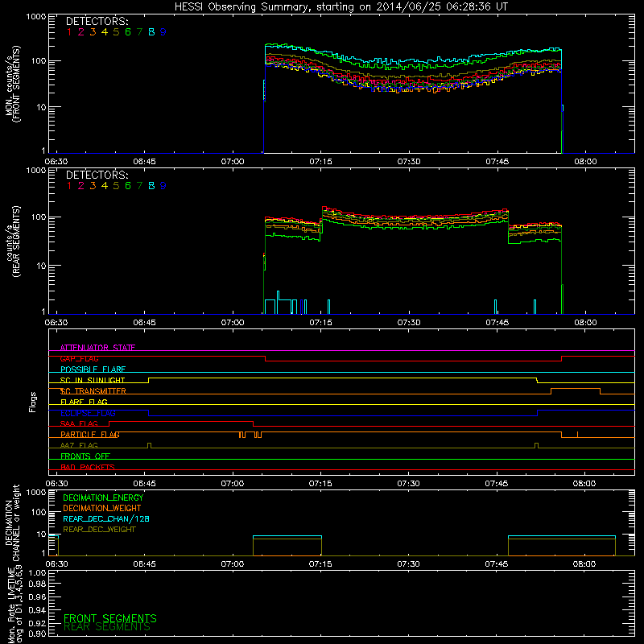Image resolution: width=644 pixels, height=644 pixels.
Task: Click 07:15 tick label under front segments plot
Action: click(320, 162)
